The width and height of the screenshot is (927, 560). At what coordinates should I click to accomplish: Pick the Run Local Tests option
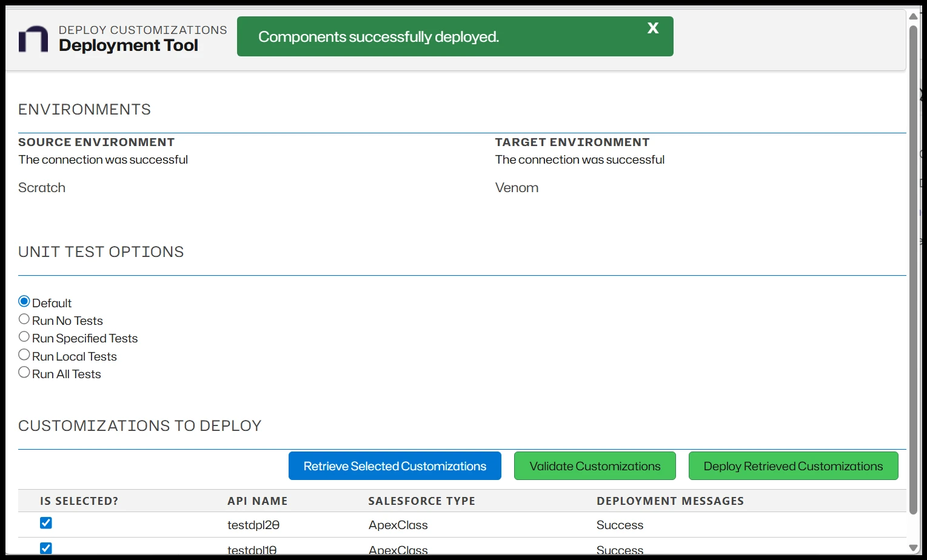(24, 355)
